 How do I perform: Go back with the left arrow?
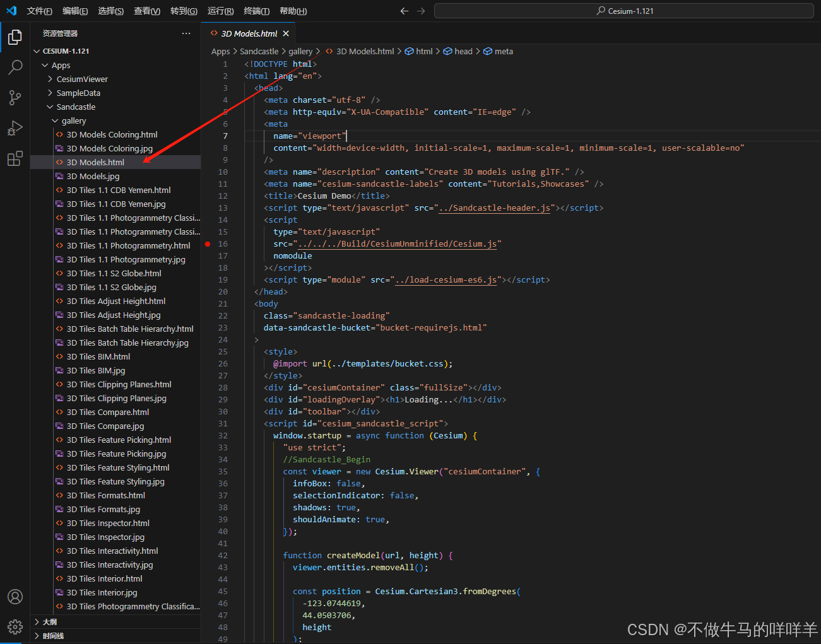405,11
